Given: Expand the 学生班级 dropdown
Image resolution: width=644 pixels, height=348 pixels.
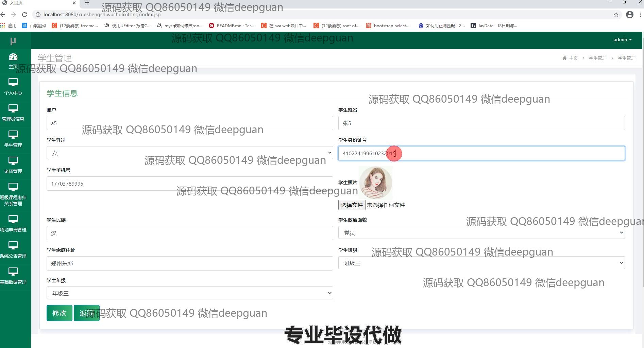Looking at the screenshot, I should [481, 263].
